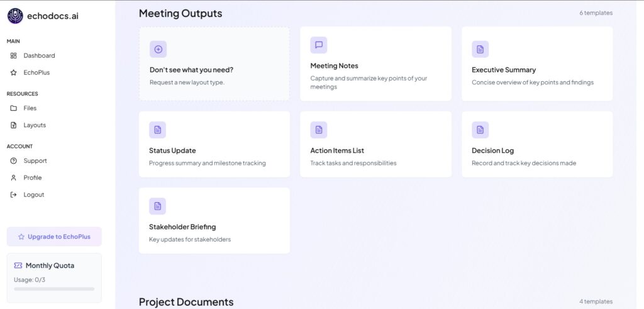Click the 'Usage: 0/3' text

30,280
